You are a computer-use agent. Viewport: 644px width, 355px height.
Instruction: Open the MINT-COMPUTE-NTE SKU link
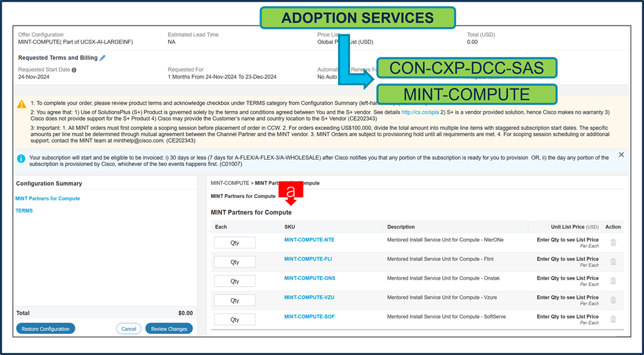pyautogui.click(x=309, y=239)
